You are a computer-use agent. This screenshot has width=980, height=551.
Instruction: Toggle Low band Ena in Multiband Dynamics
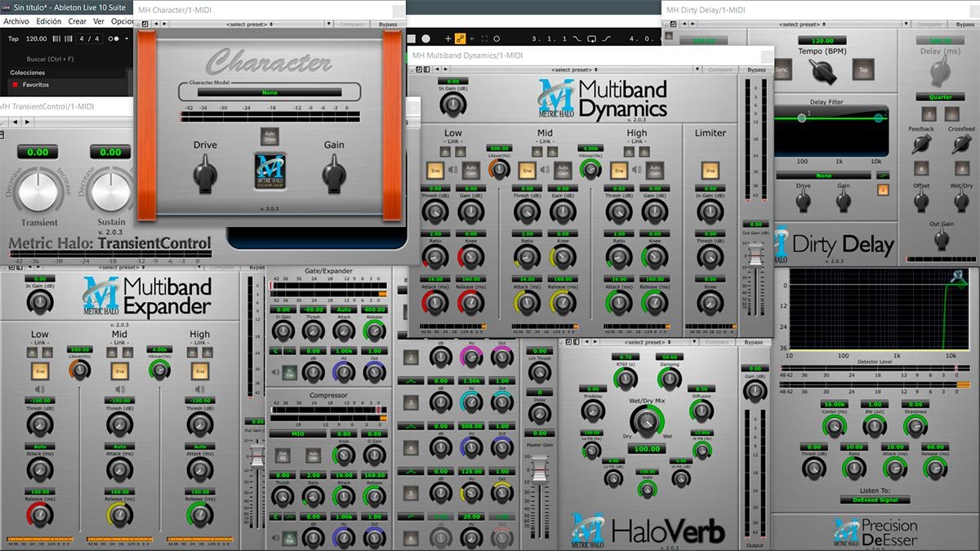(435, 171)
